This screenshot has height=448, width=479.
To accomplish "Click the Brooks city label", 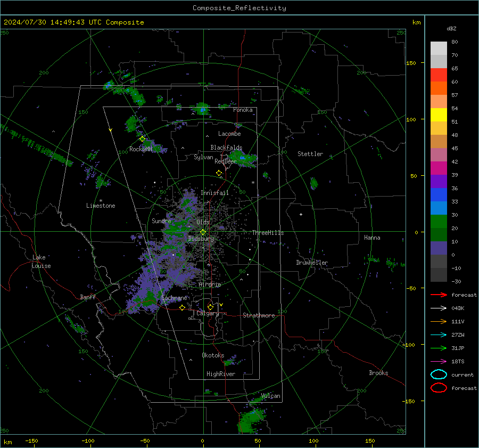I will (378, 373).
